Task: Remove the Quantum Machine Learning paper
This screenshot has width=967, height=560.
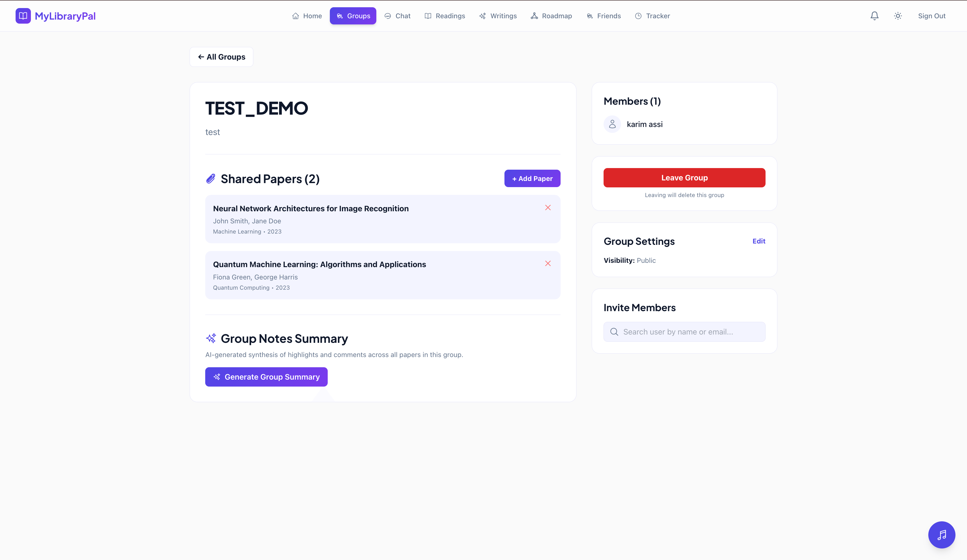Action: [x=548, y=264]
